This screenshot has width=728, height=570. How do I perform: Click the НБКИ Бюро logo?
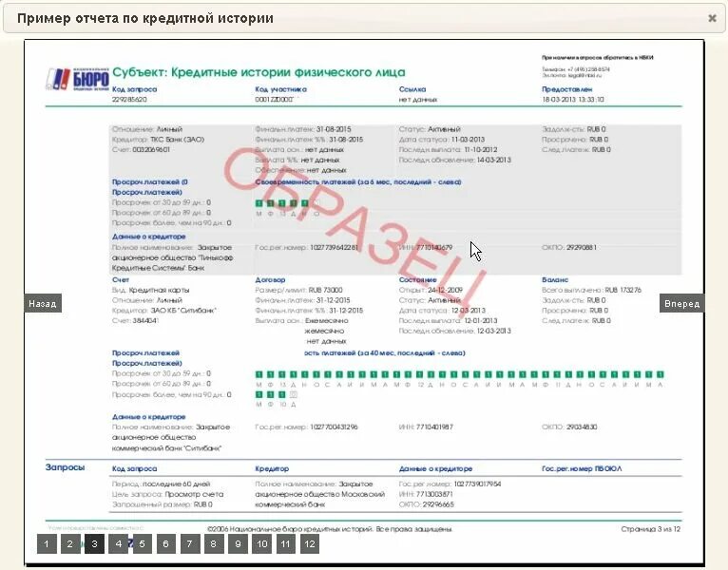pyautogui.click(x=77, y=79)
